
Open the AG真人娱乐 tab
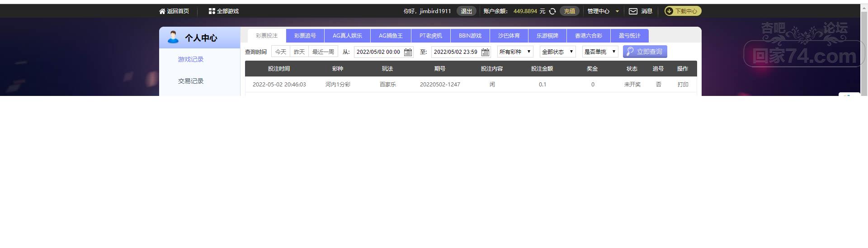(347, 36)
